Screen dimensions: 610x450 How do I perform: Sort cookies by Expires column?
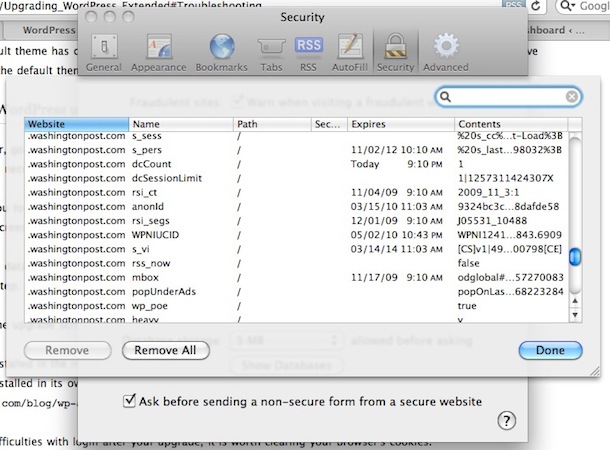(x=401, y=124)
